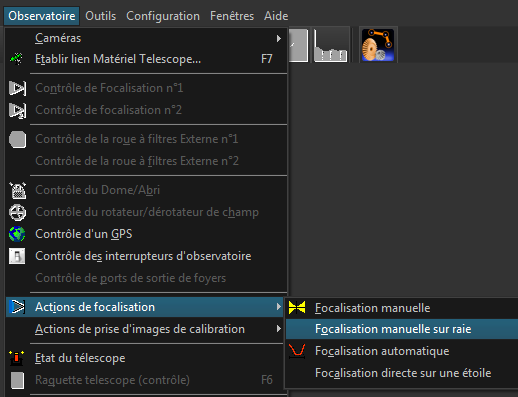Click the Actions de focalisation icon
The height and width of the screenshot is (397, 518).
tap(17, 307)
